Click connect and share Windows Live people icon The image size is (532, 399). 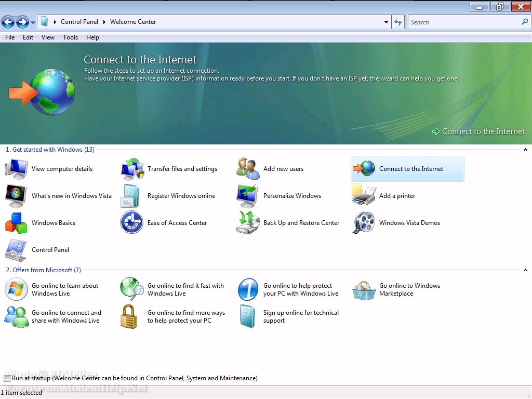coord(16,316)
